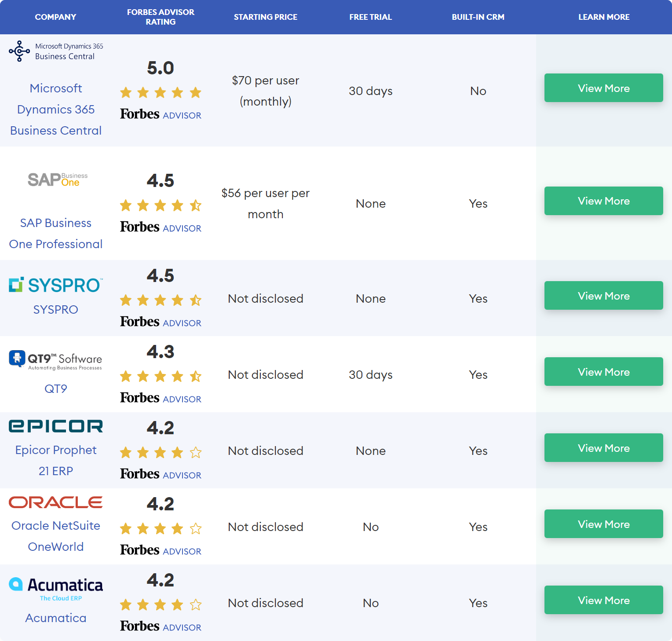This screenshot has height=641, width=672.
Task: Click Forbes Advisor badge in Epicor row
Action: [x=161, y=474]
